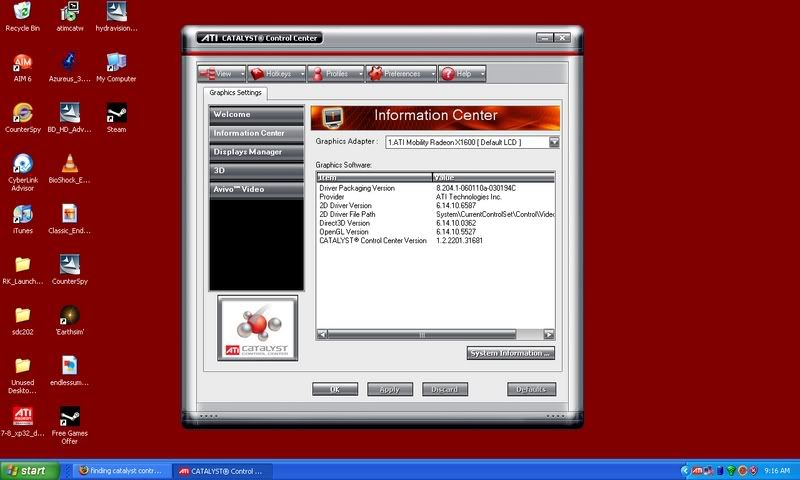Image resolution: width=800 pixels, height=480 pixels.
Task: Open the Help toolbar menu
Action: 462,74
